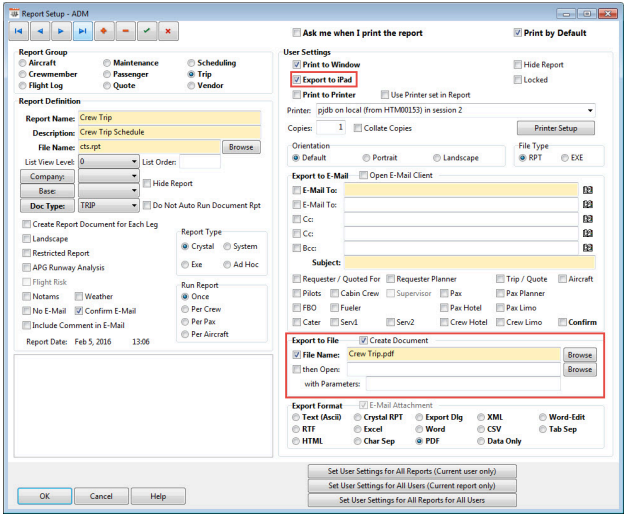Enable Collate Copies checkbox

click(x=358, y=128)
